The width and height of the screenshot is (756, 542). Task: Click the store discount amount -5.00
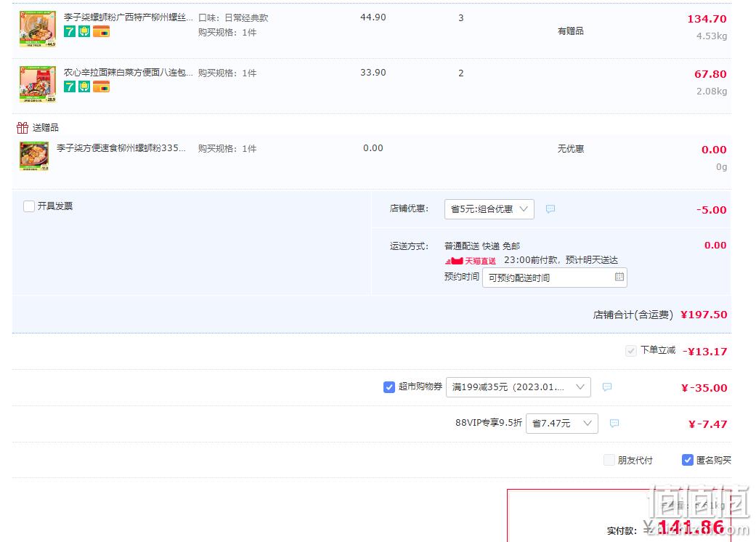click(711, 210)
